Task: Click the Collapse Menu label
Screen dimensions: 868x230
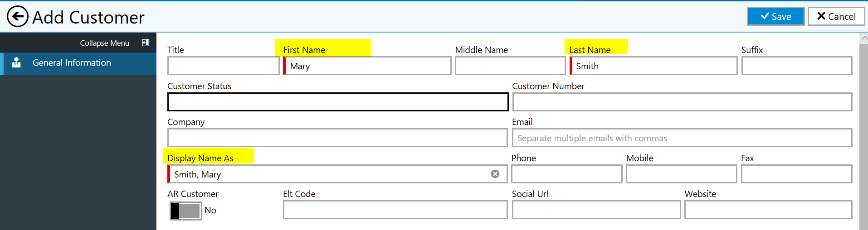Action: click(105, 43)
